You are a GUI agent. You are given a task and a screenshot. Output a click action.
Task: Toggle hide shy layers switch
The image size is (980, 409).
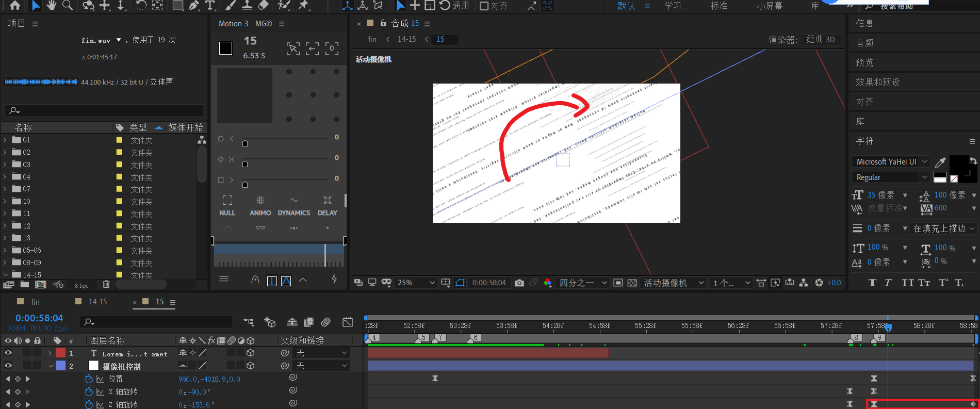[x=292, y=322]
